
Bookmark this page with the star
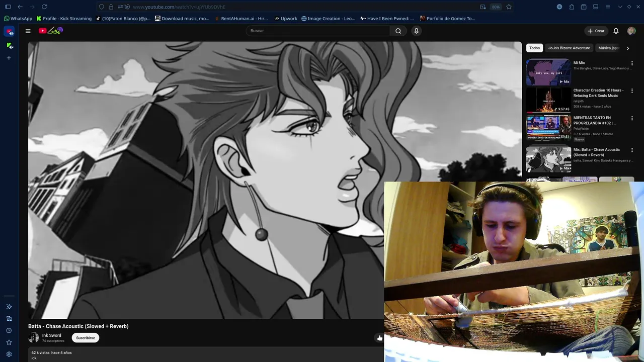coord(509,7)
